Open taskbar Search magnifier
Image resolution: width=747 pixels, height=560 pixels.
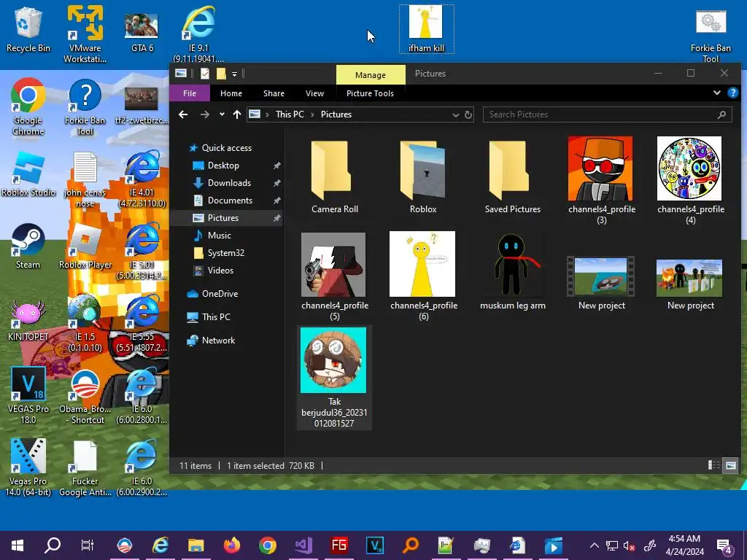[53, 545]
